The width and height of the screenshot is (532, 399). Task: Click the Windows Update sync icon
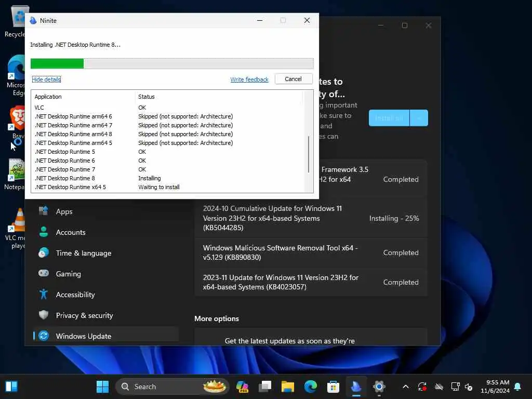tap(44, 336)
